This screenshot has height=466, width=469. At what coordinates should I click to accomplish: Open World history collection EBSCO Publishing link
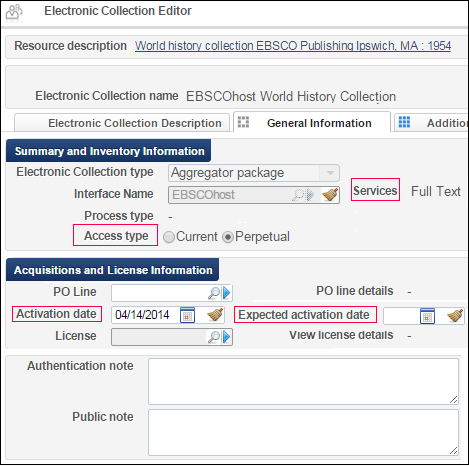pos(293,46)
